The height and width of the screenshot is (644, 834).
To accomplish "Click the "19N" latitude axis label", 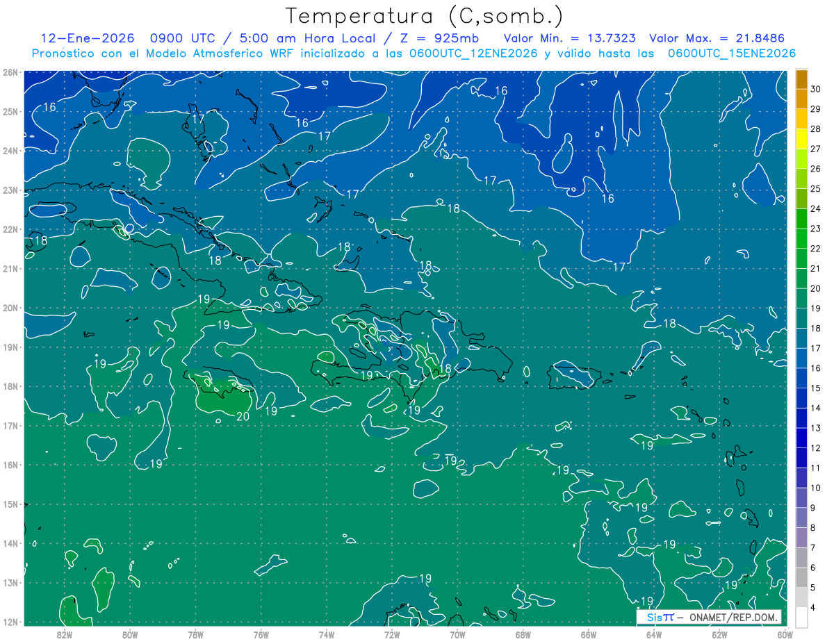I will tap(10, 347).
